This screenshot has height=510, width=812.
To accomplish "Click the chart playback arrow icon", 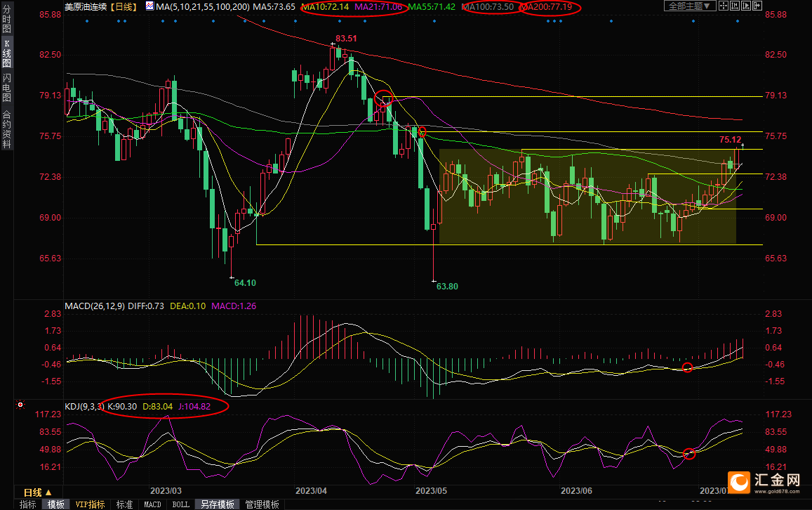I will tap(746, 6).
